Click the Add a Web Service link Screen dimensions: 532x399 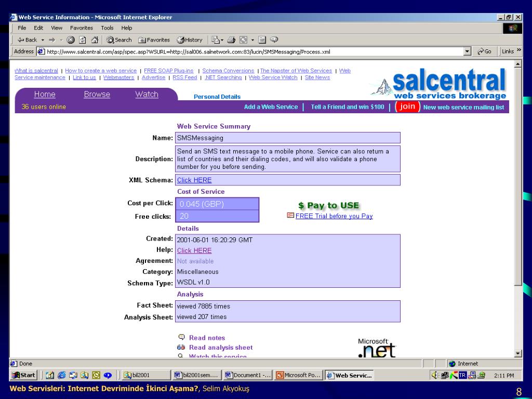tap(271, 107)
